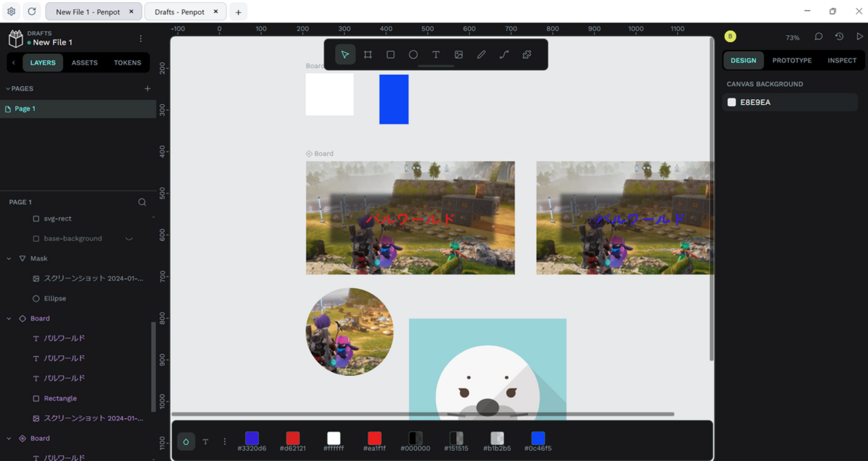Switch to the INSPECT tab

tap(842, 60)
